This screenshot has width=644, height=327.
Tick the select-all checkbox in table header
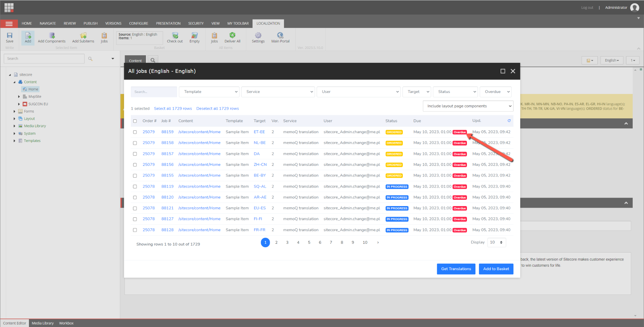pos(135,121)
